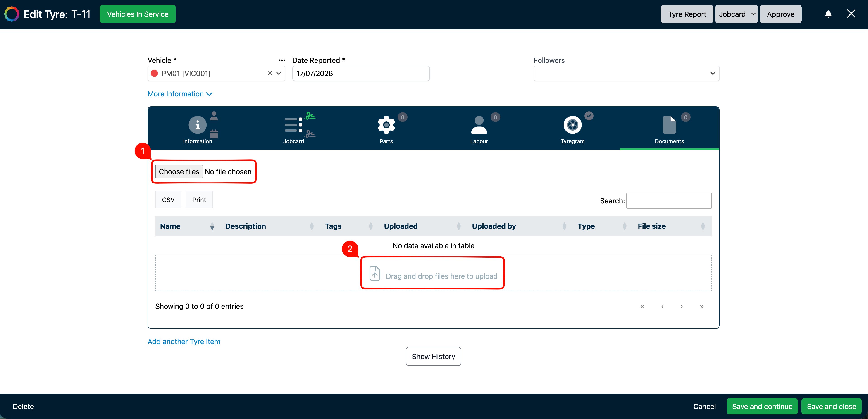Image resolution: width=868 pixels, height=419 pixels.
Task: Sort by Uploaded column
Action: (x=423, y=226)
